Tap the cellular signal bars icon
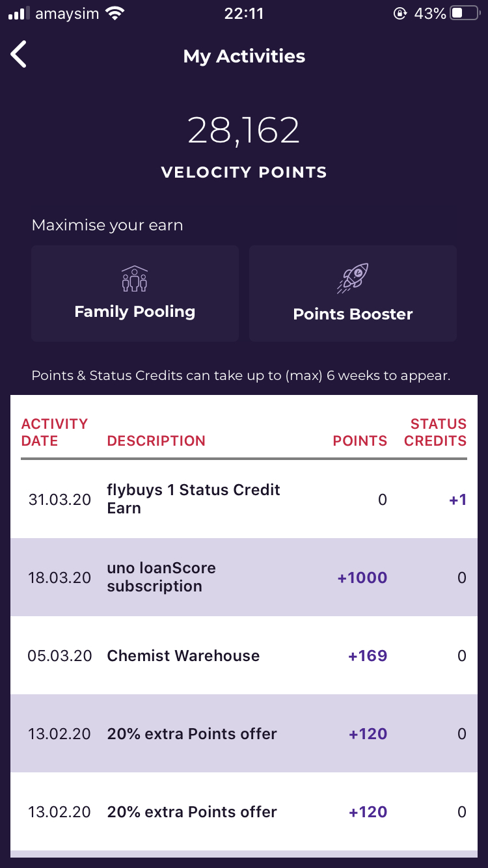This screenshot has width=488, height=868. [x=19, y=14]
